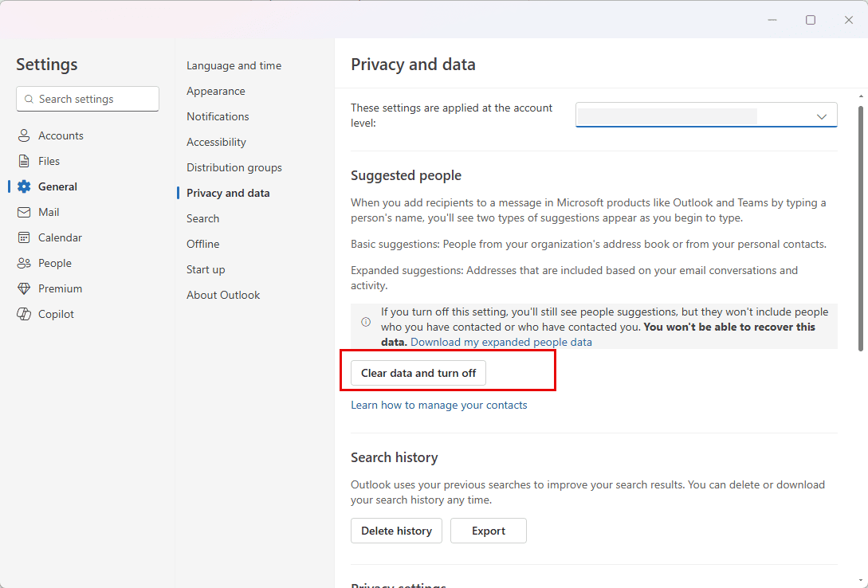The width and height of the screenshot is (868, 588).
Task: Click the Accounts person icon
Action: pos(24,135)
